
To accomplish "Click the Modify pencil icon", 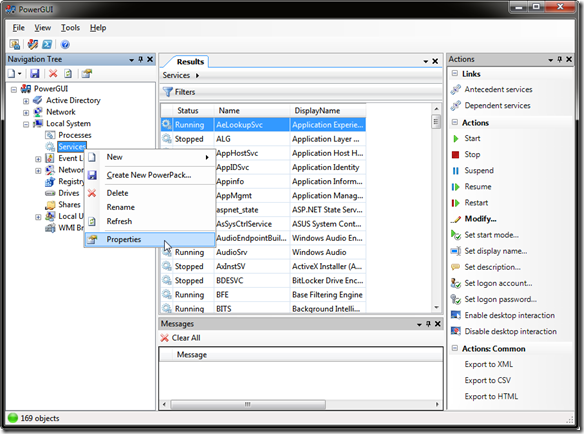I will click(x=456, y=219).
